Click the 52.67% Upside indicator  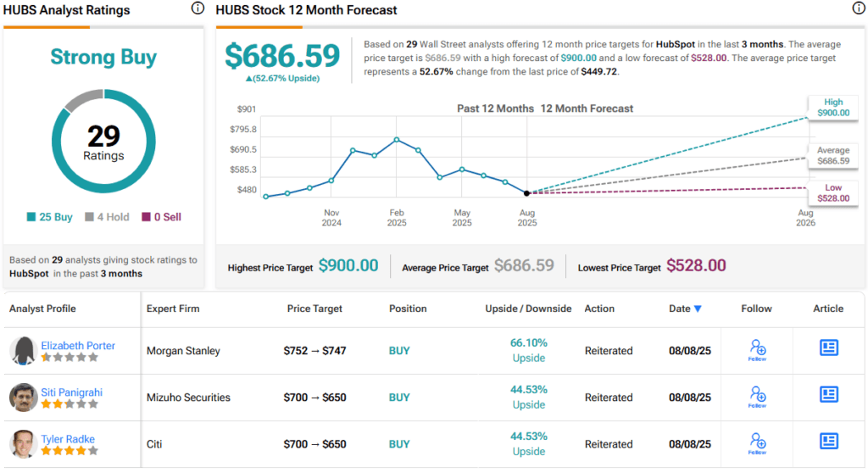point(282,79)
